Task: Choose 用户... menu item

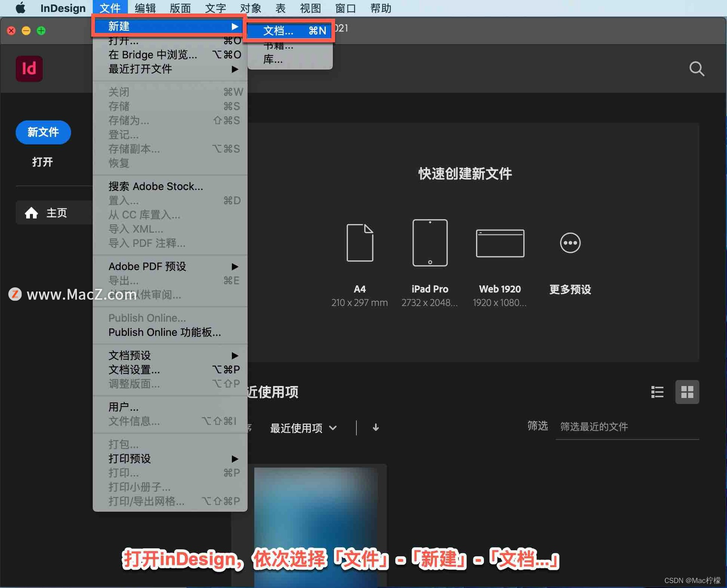Action: tap(170, 407)
